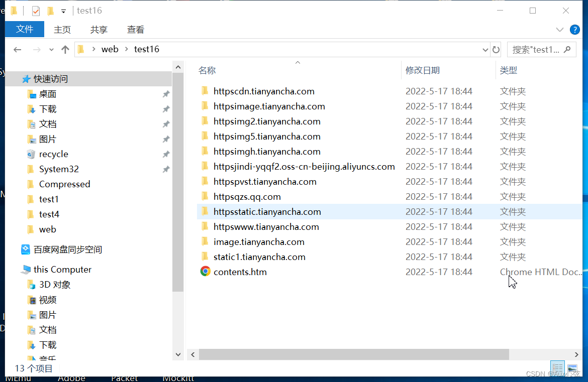Screen dimensions: 588x382
Task: Open Compressed folder in navigation pane
Action: point(64,184)
